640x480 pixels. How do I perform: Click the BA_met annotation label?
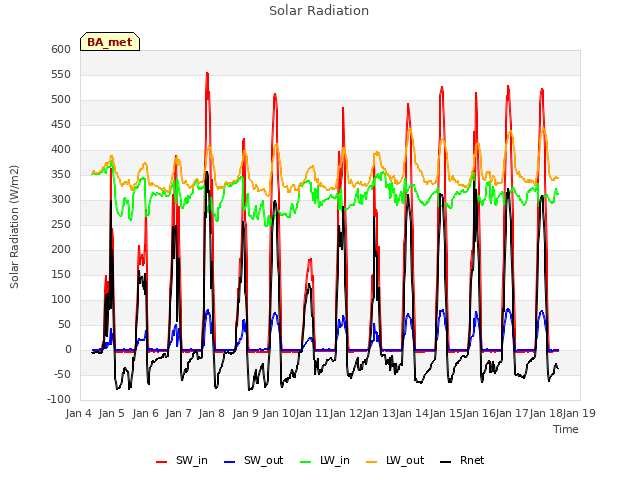pos(110,42)
